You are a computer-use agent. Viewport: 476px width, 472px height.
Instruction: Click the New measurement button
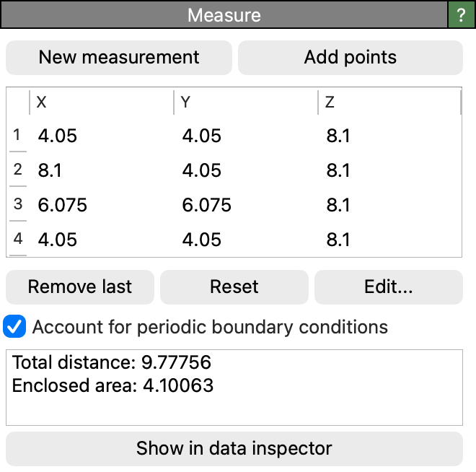pos(119,58)
